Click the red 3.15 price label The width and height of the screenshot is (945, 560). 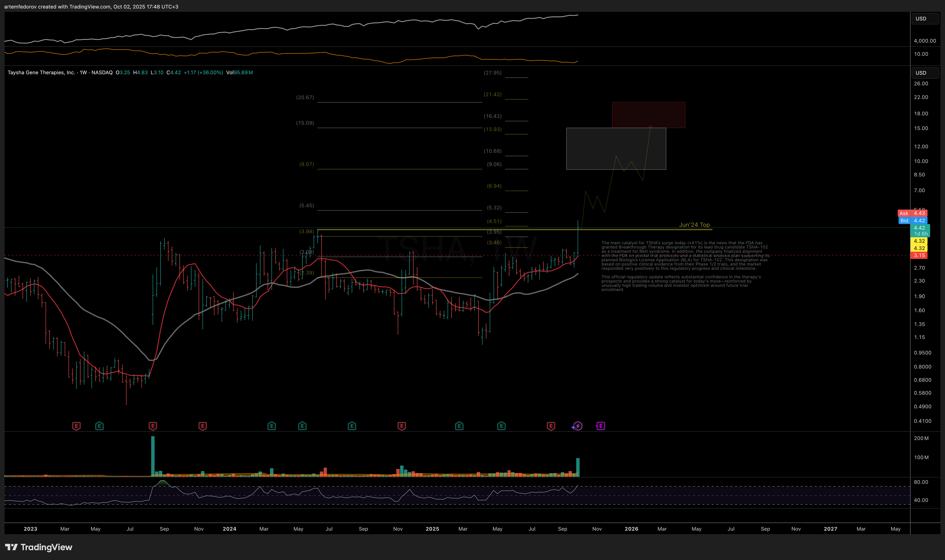(x=919, y=256)
